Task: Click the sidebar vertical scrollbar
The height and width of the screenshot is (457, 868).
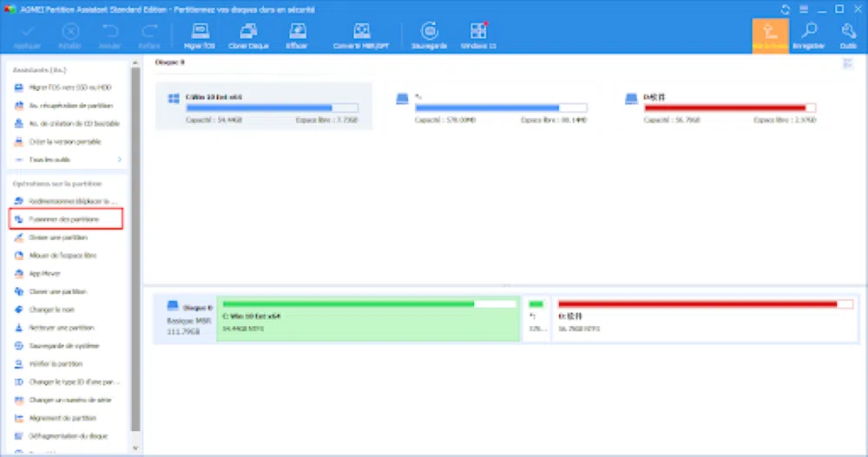Action: [135, 249]
